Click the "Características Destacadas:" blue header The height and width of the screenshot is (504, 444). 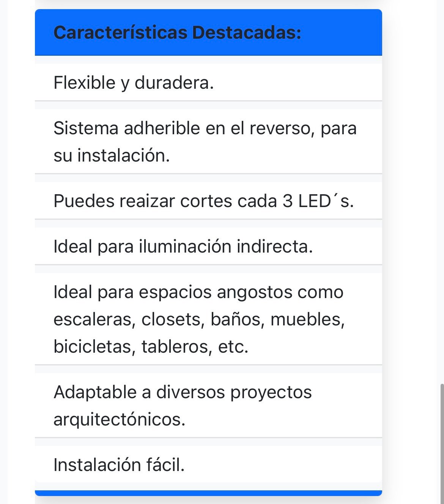[178, 33]
